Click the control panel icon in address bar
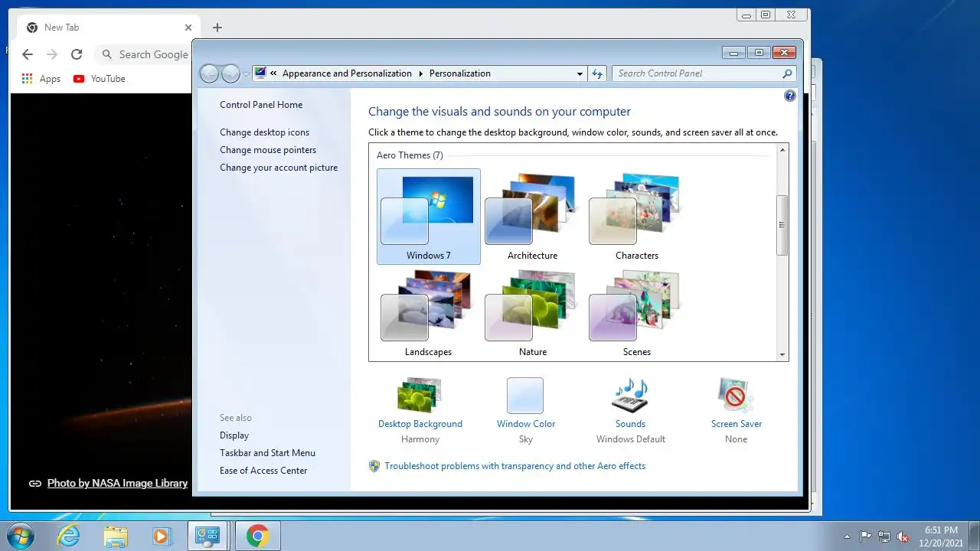The width and height of the screenshot is (980, 551). coord(261,73)
